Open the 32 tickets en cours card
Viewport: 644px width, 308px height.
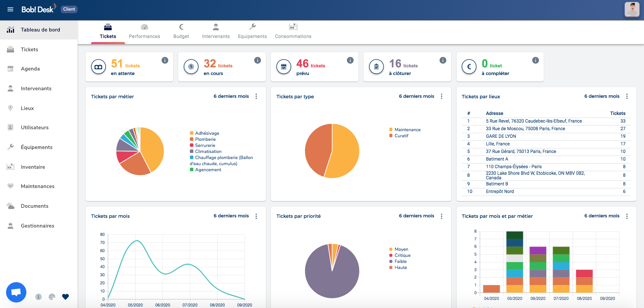222,67
